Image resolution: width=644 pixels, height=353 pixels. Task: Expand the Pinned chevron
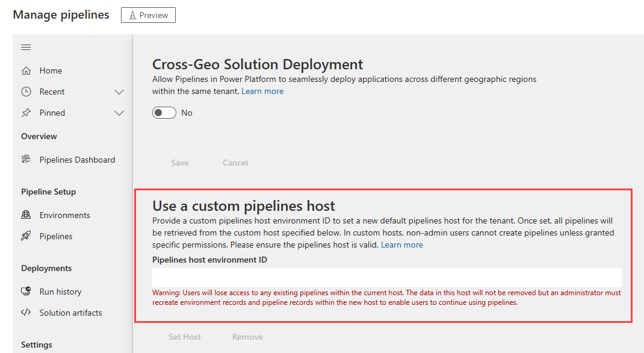pyautogui.click(x=119, y=113)
